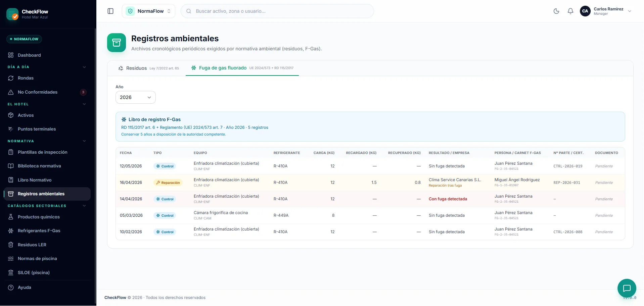Image resolution: width=644 pixels, height=306 pixels.
Task: Click the CTRL-2026-019 certificate number
Action: [568, 166]
